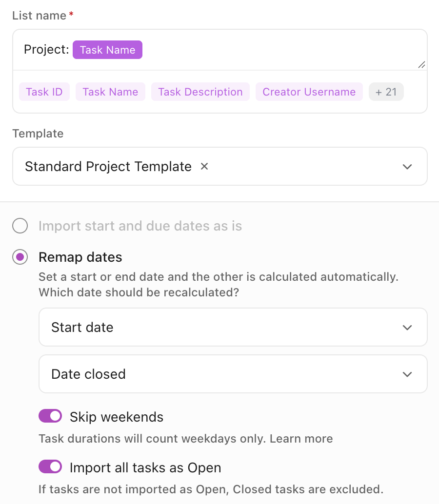Viewport: 439px width, 504px height.
Task: Choose the Remap dates option
Action: [x=20, y=257]
